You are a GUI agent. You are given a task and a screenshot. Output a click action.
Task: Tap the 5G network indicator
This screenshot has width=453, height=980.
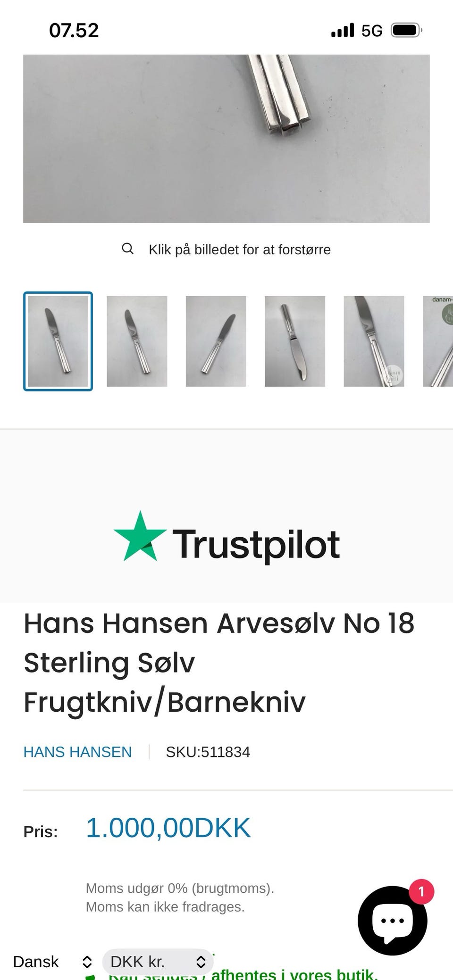pyautogui.click(x=372, y=31)
